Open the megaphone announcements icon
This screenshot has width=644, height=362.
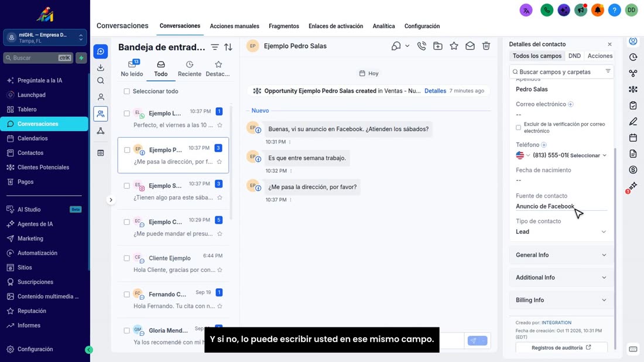(x=581, y=11)
